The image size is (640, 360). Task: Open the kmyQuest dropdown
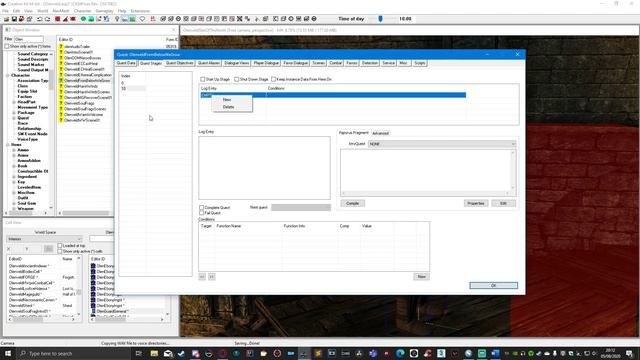coord(442,144)
